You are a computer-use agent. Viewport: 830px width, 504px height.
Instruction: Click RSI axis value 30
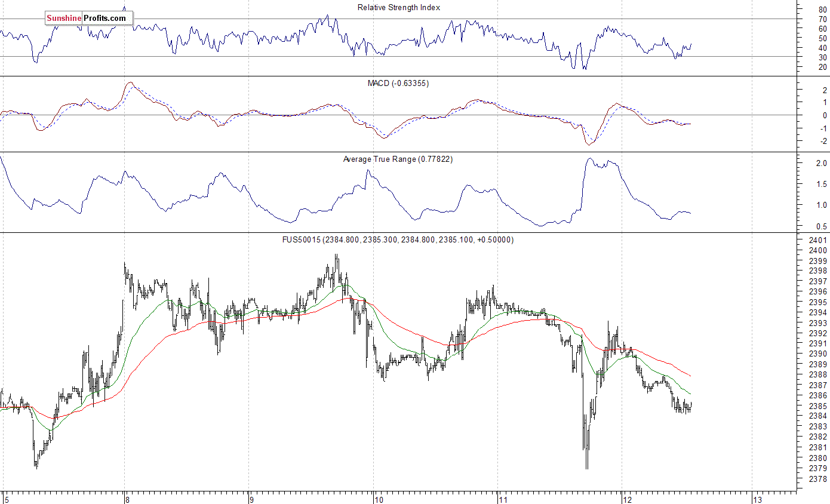click(823, 57)
